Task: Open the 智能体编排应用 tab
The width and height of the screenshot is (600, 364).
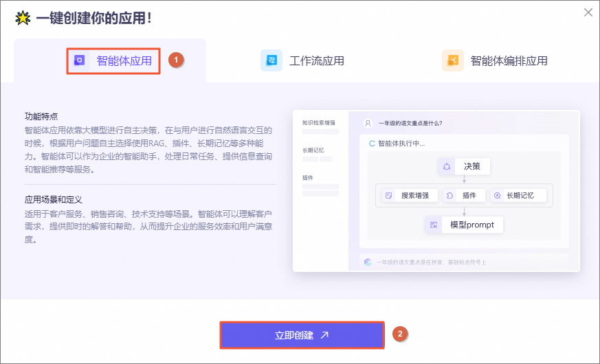Action: tap(495, 60)
